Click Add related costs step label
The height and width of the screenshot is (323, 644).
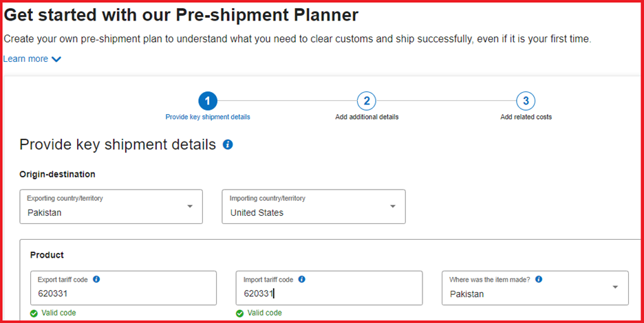tap(526, 117)
